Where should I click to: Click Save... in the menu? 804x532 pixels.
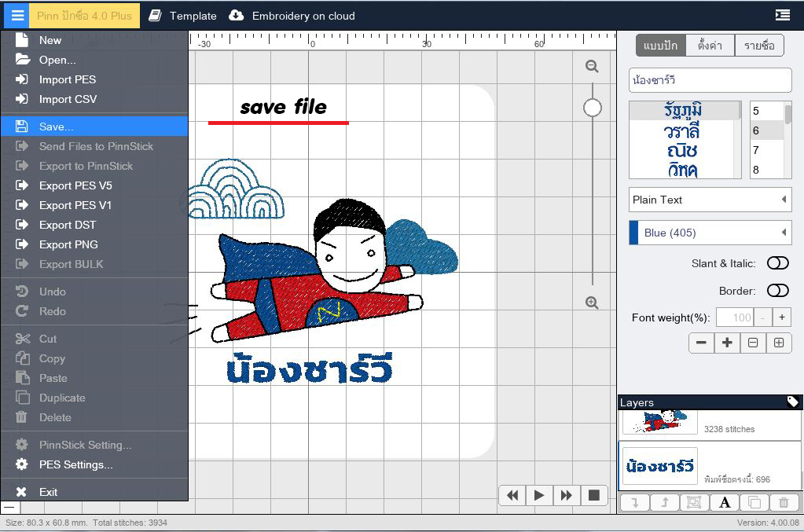(x=94, y=127)
